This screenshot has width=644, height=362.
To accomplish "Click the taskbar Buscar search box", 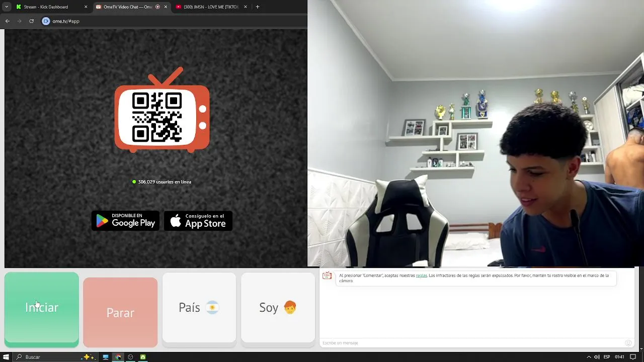I will (x=55, y=357).
